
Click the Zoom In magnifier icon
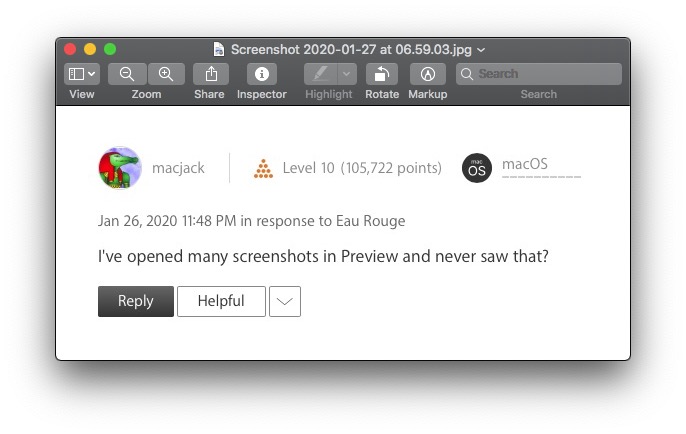pyautogui.click(x=166, y=74)
